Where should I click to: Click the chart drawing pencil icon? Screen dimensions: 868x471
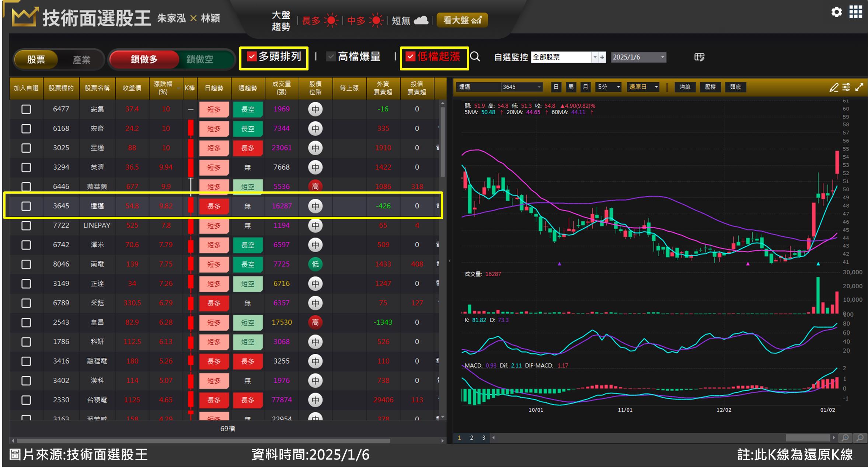[x=834, y=87]
